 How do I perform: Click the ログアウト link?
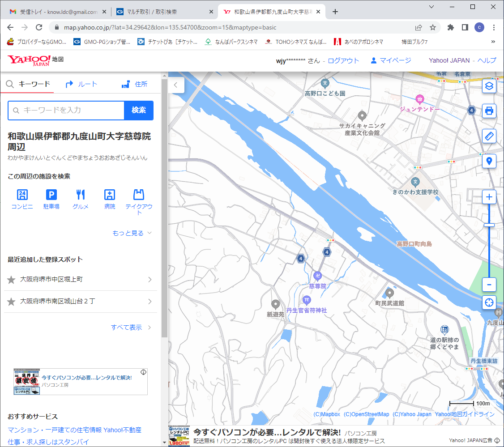pyautogui.click(x=343, y=60)
